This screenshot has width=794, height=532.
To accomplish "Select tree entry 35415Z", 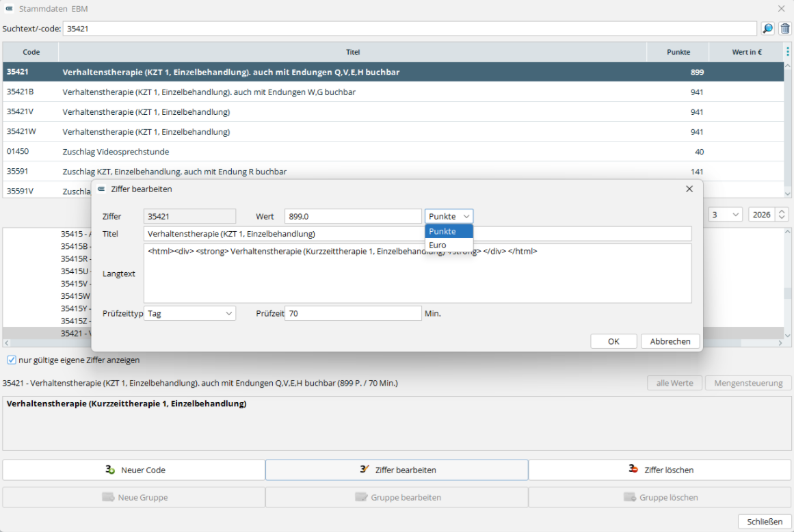I will point(76,321).
